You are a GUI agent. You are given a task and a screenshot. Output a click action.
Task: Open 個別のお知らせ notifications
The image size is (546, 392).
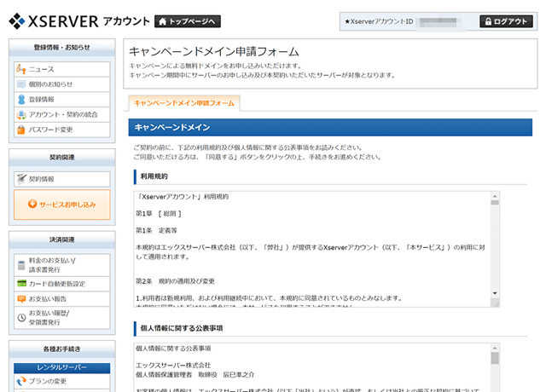pos(62,84)
